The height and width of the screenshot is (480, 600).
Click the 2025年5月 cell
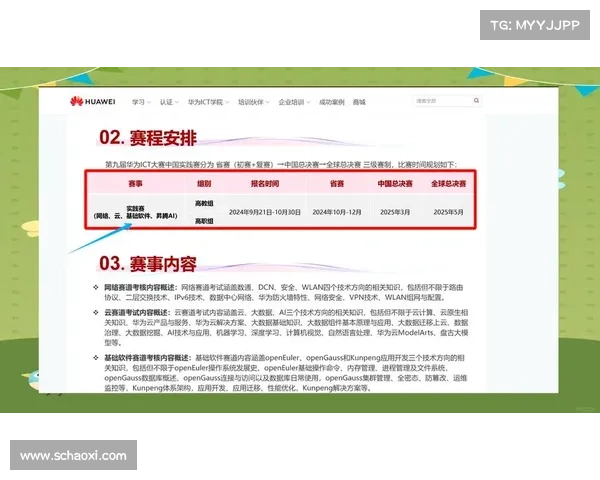[448, 212]
